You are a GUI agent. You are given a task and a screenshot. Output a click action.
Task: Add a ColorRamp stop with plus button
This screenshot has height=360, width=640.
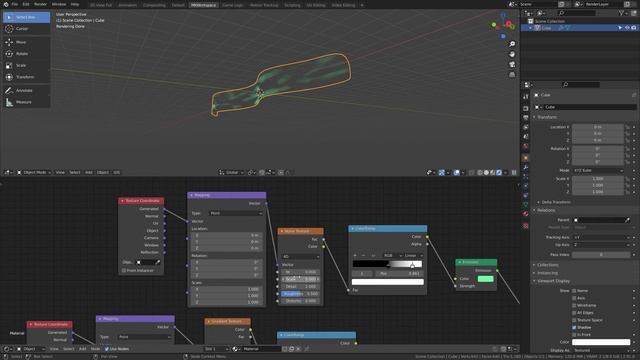click(355, 256)
